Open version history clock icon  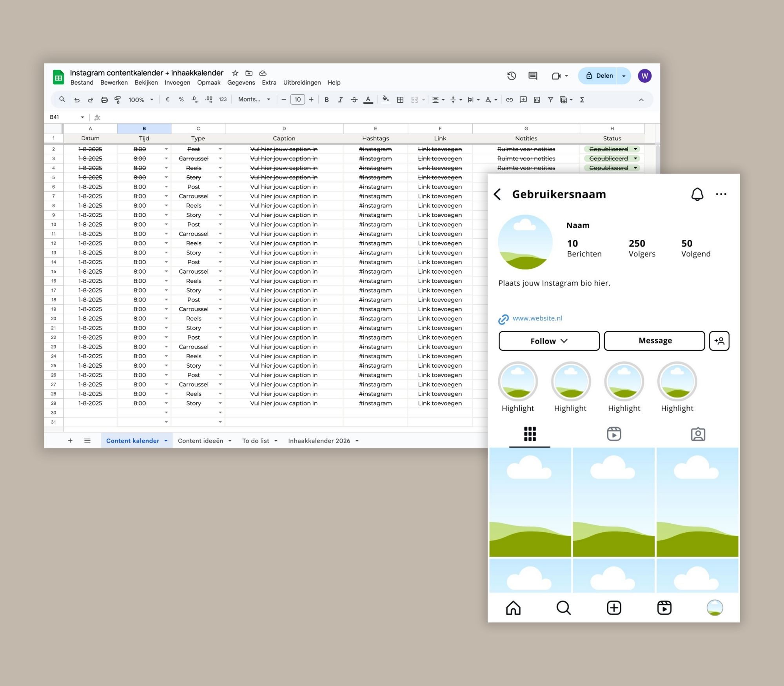click(x=511, y=76)
